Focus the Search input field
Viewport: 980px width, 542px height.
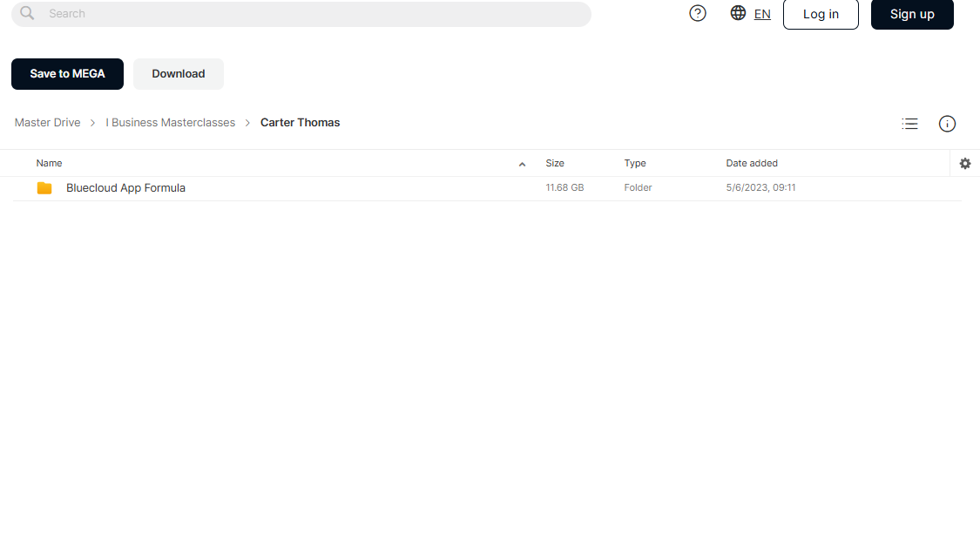(x=301, y=14)
